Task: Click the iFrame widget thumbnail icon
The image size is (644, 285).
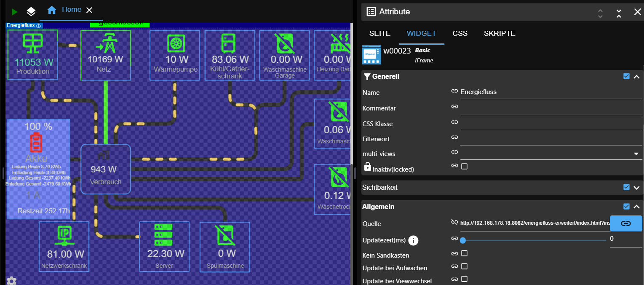Action: tap(371, 55)
